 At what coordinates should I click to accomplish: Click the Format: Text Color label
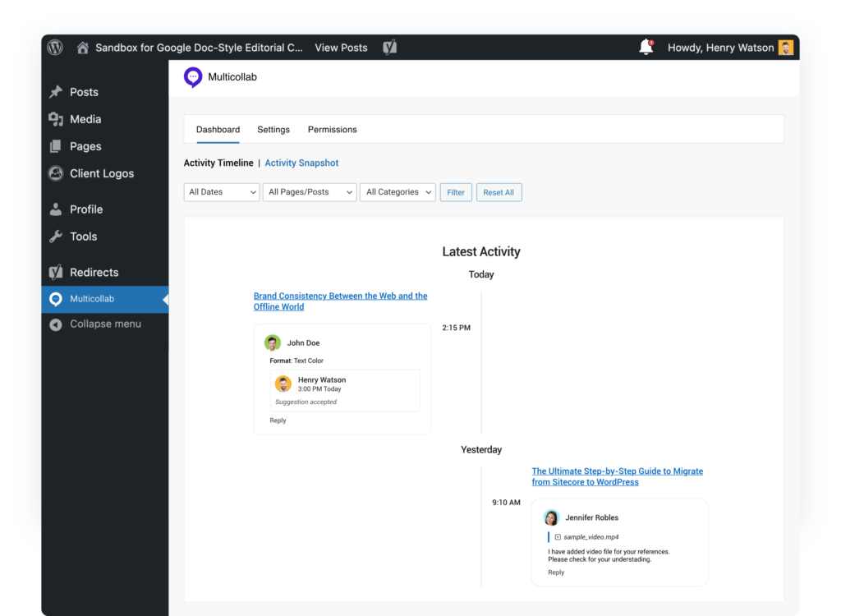[296, 361]
